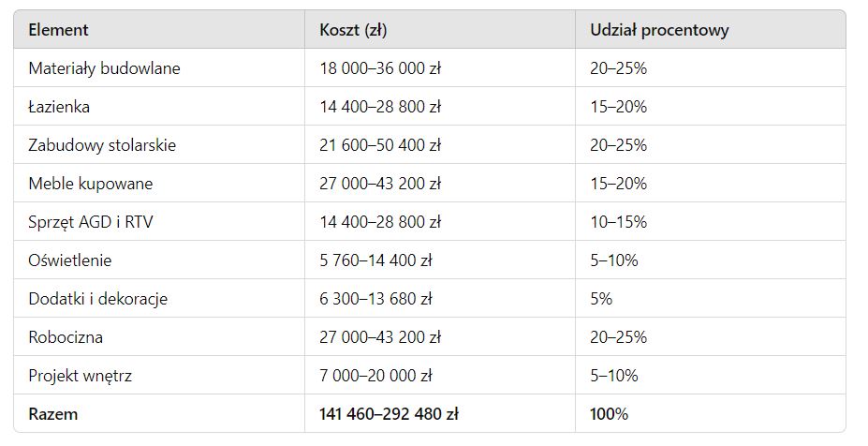868x446 pixels.
Task: Select the "Materiały budowlane" row label
Action: 104,68
